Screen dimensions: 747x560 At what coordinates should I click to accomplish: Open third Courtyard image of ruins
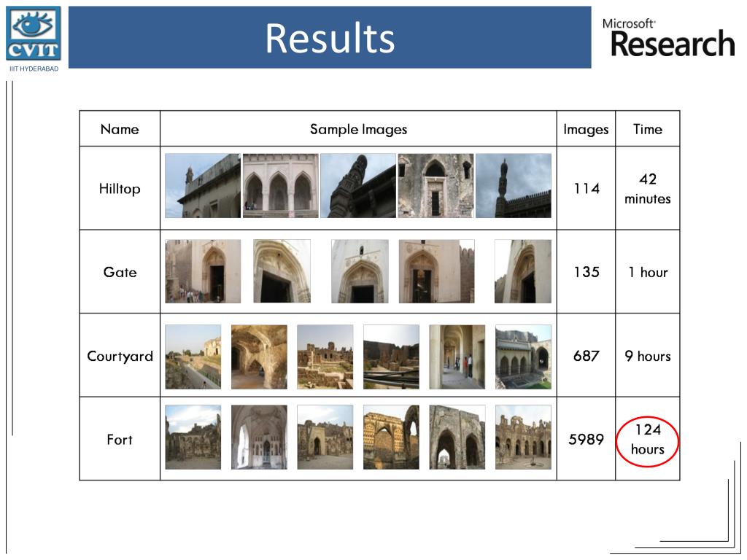pyautogui.click(x=325, y=357)
